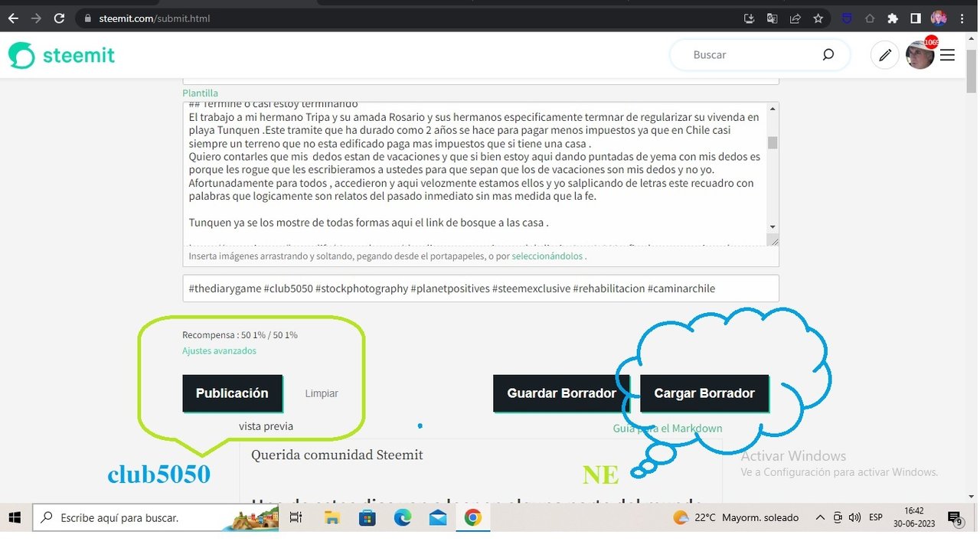The height and width of the screenshot is (551, 980).
Task: Click the ESP language indicator
Action: pyautogui.click(x=876, y=517)
